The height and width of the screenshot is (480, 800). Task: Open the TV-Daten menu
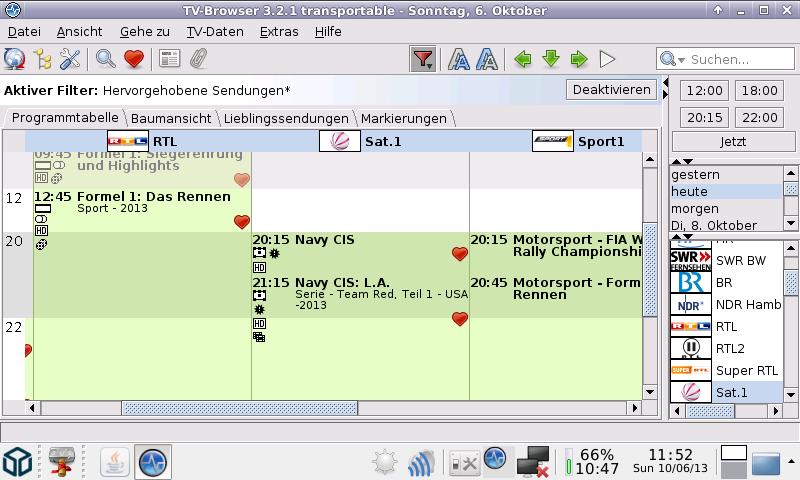tap(215, 31)
